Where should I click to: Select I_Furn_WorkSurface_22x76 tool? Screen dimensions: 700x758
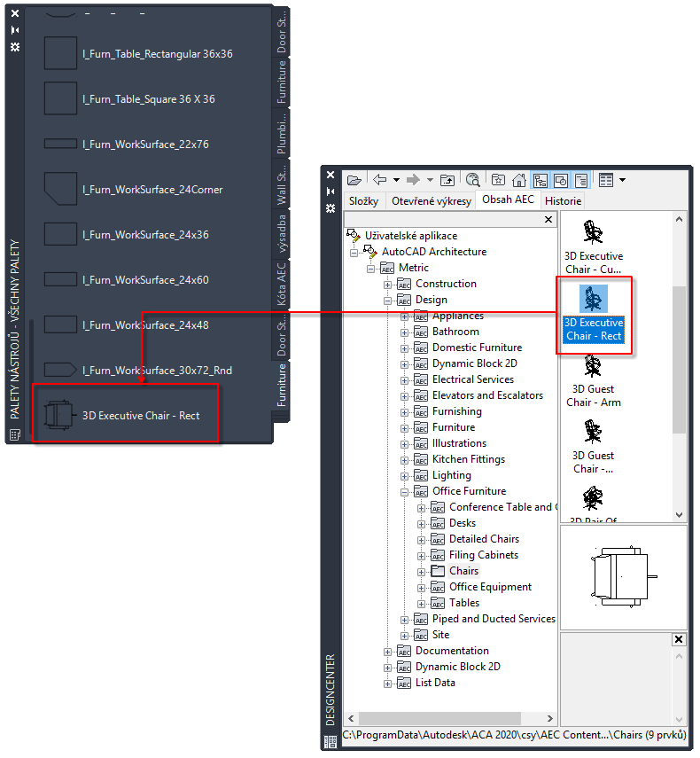coord(127,144)
